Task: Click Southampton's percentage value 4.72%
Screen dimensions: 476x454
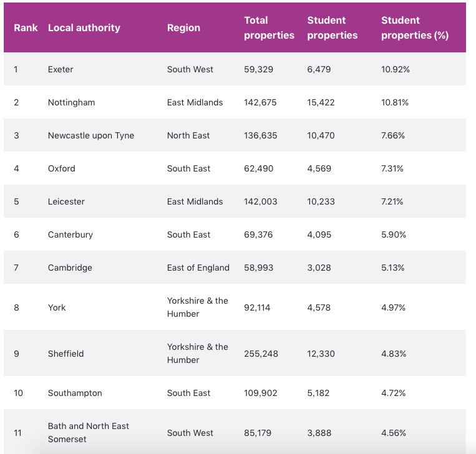Action: point(393,393)
